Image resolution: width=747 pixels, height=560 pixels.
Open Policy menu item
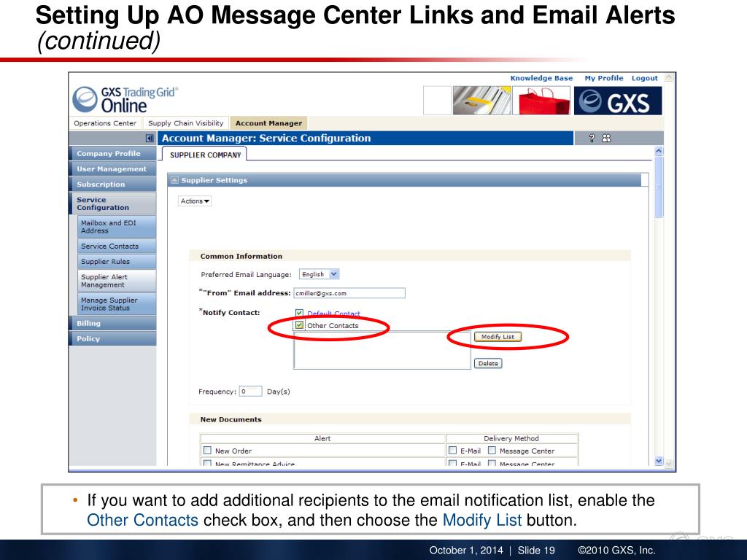pos(113,338)
